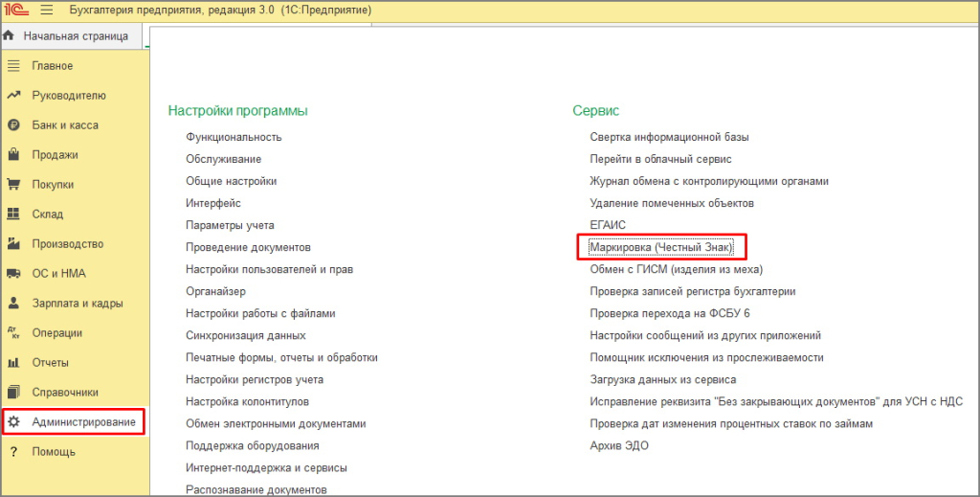Click the Покупки cart icon
The width and height of the screenshot is (980, 497).
pyautogui.click(x=13, y=185)
